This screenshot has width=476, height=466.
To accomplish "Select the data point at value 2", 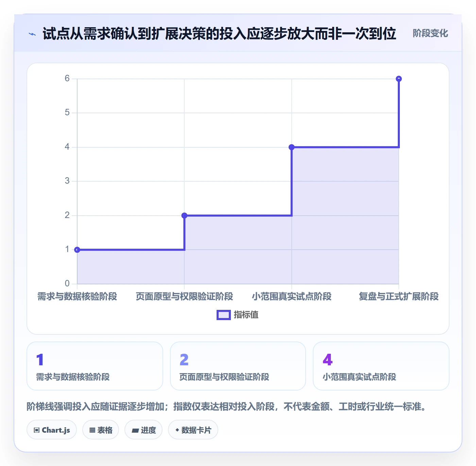I will [184, 215].
